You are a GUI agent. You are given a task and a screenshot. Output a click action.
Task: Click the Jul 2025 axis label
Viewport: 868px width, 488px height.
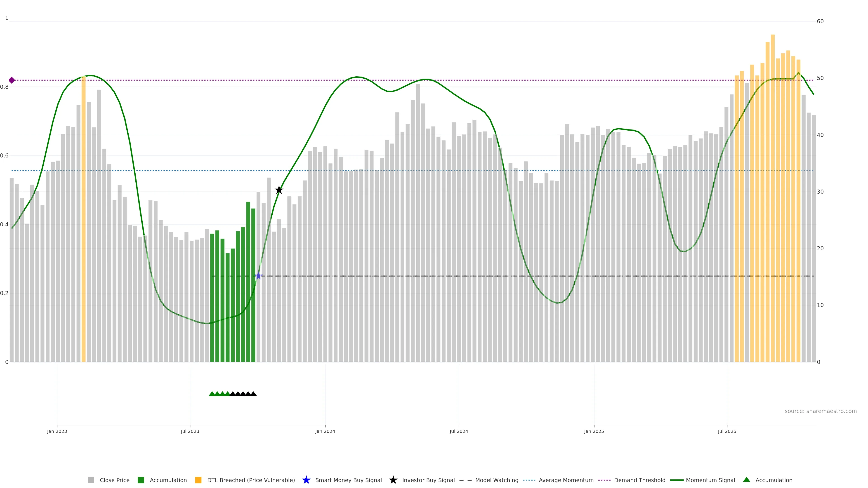click(x=727, y=432)
